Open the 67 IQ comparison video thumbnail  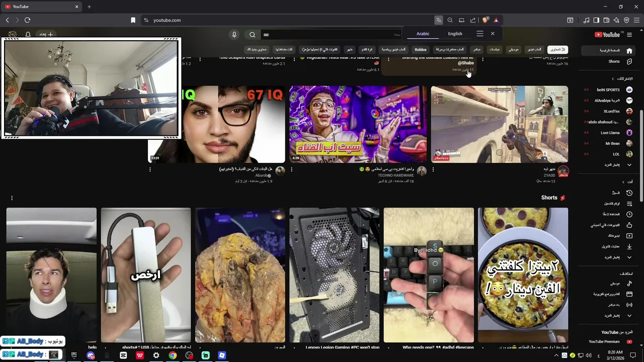pyautogui.click(x=217, y=124)
